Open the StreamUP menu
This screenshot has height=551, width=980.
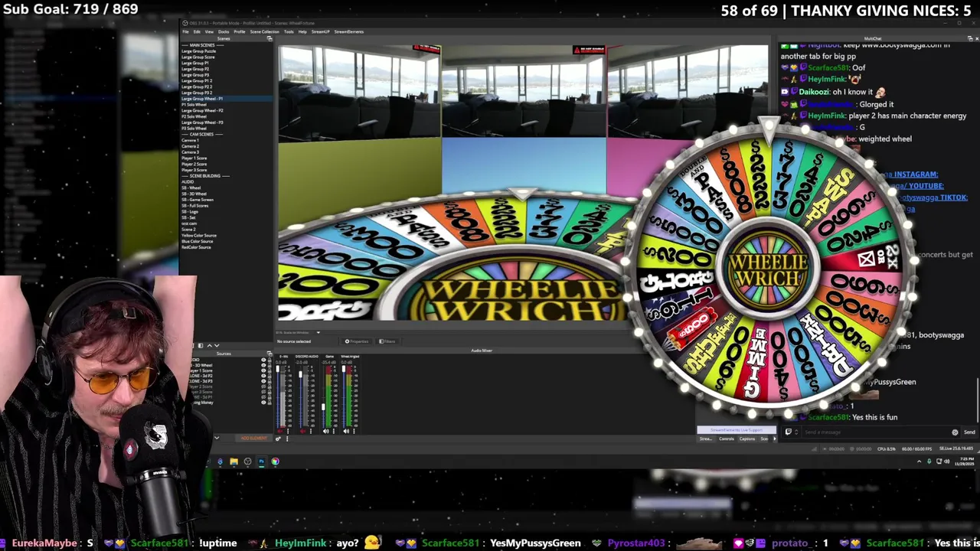pos(321,32)
